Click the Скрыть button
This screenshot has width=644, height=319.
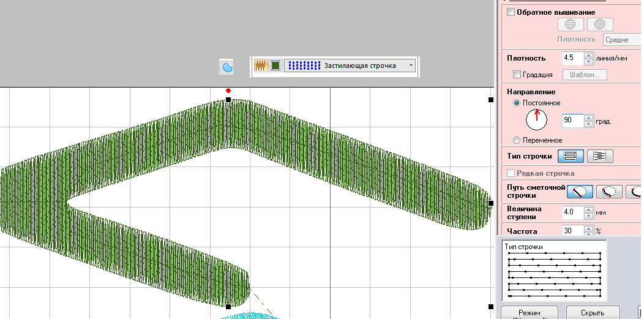[x=593, y=312]
